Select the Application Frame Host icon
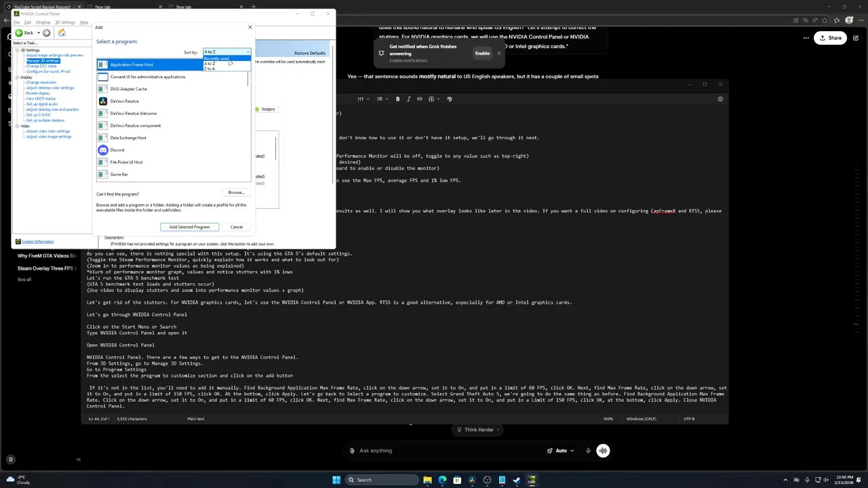868x488 pixels. pyautogui.click(x=103, y=64)
